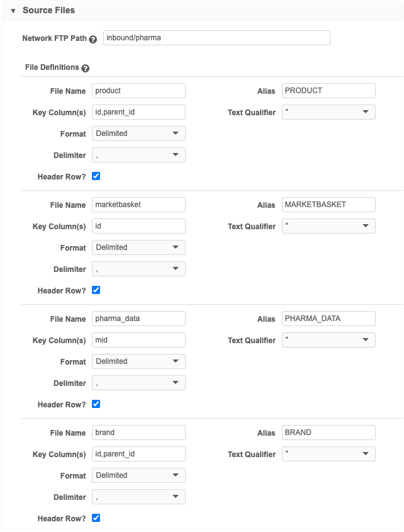Disable Header Row for pharma_data file
The width and height of the screenshot is (404, 532).
pos(96,404)
